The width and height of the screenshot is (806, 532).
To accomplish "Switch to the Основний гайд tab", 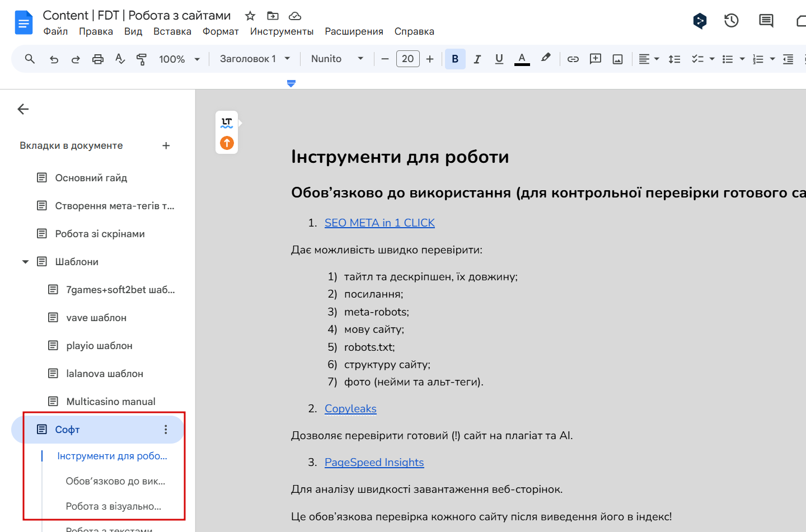I will [91, 178].
